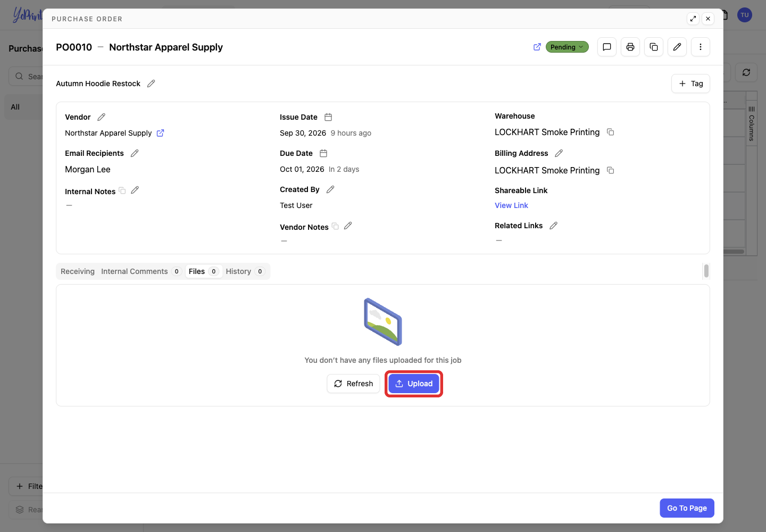Viewport: 766px width, 532px height.
Task: Open the Columns side panel on background page
Action: pos(752,124)
